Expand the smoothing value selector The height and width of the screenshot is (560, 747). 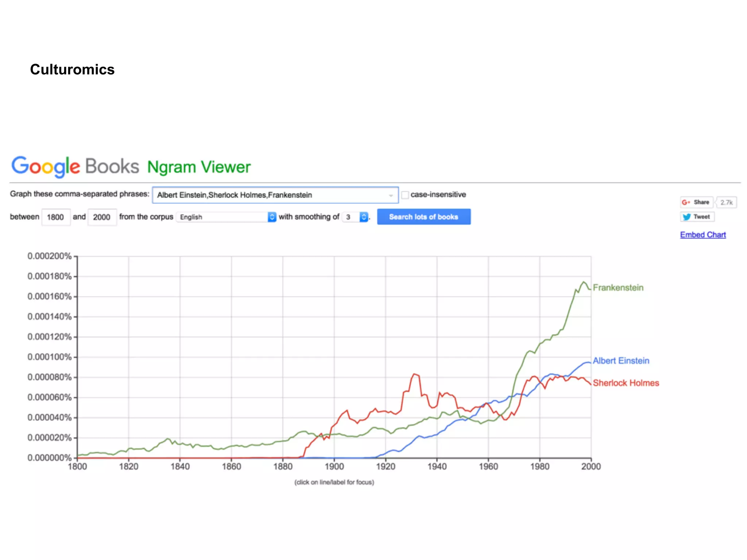pos(364,217)
